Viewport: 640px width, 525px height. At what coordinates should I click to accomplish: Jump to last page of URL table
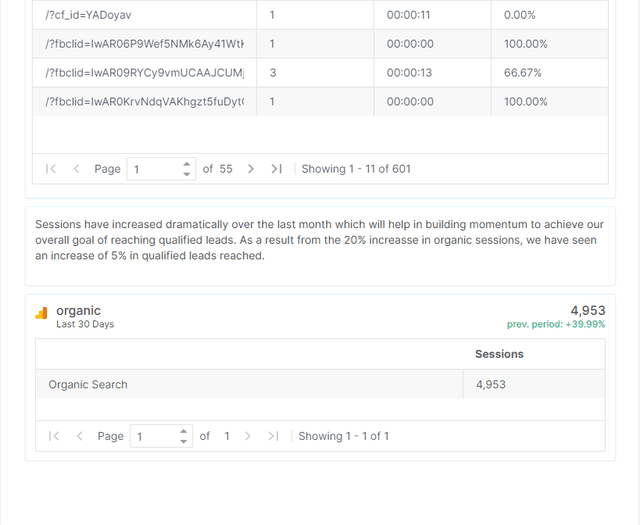277,169
